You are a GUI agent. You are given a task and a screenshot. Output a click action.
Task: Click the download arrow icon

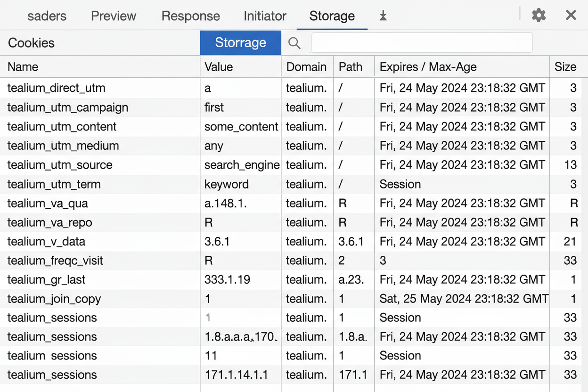383,16
